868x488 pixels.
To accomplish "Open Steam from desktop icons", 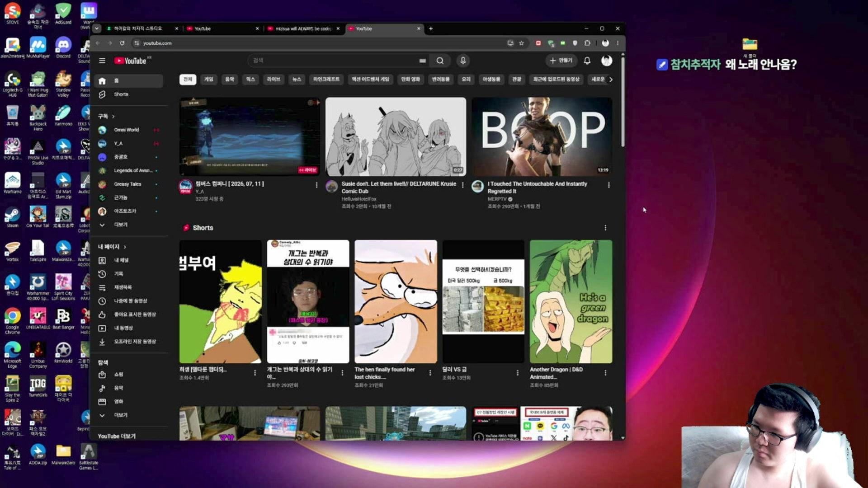I will click(x=12, y=217).
